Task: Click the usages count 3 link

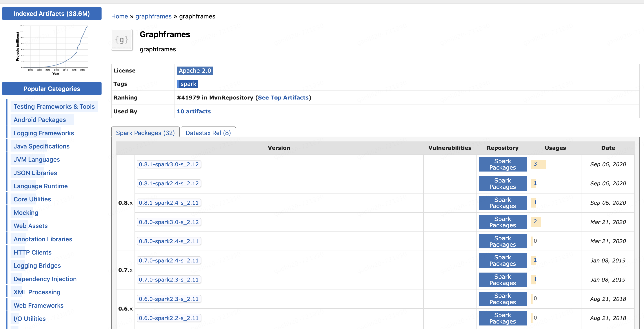Action: 535,164
